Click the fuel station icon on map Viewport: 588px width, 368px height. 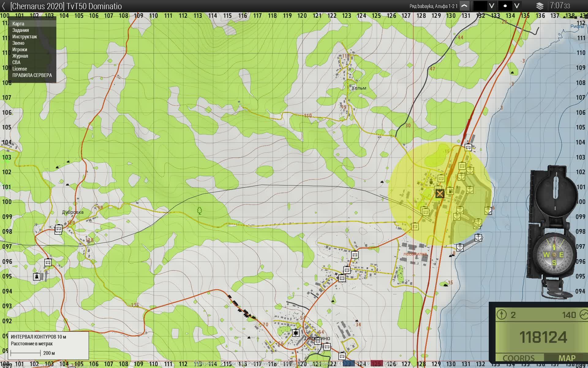pos(450,191)
